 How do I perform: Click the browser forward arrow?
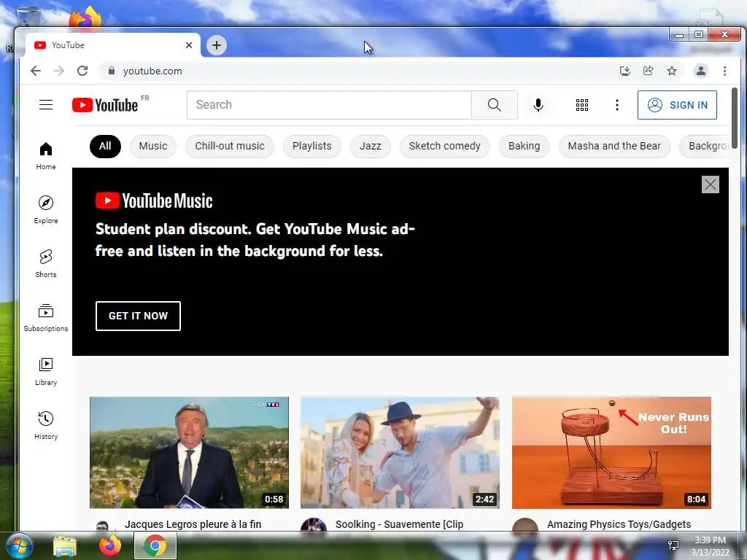coord(59,71)
